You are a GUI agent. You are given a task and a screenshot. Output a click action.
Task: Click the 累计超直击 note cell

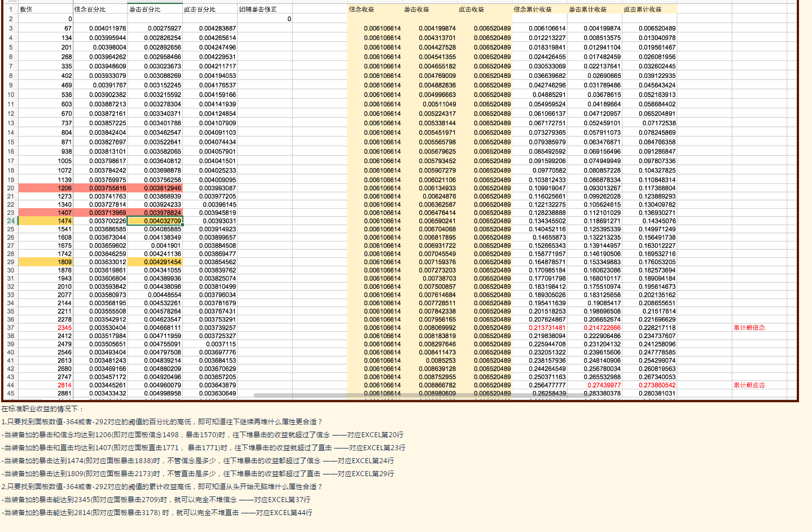749,385
